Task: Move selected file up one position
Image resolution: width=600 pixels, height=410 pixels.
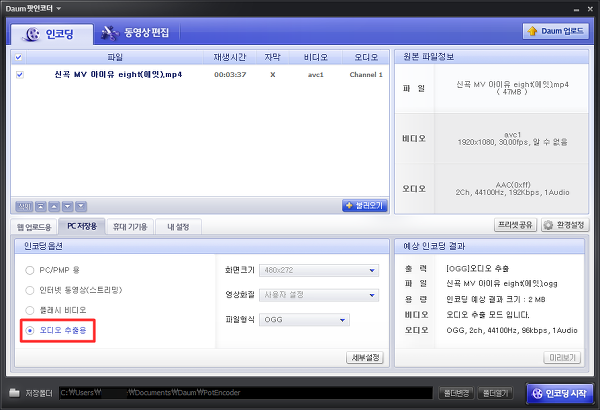Action: point(54,206)
